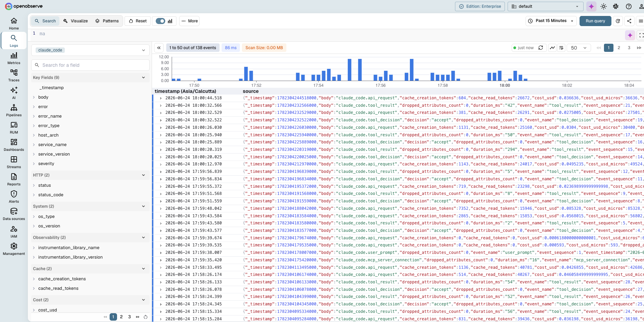
Task: Open the help question mark icon
Action: click(x=629, y=6)
